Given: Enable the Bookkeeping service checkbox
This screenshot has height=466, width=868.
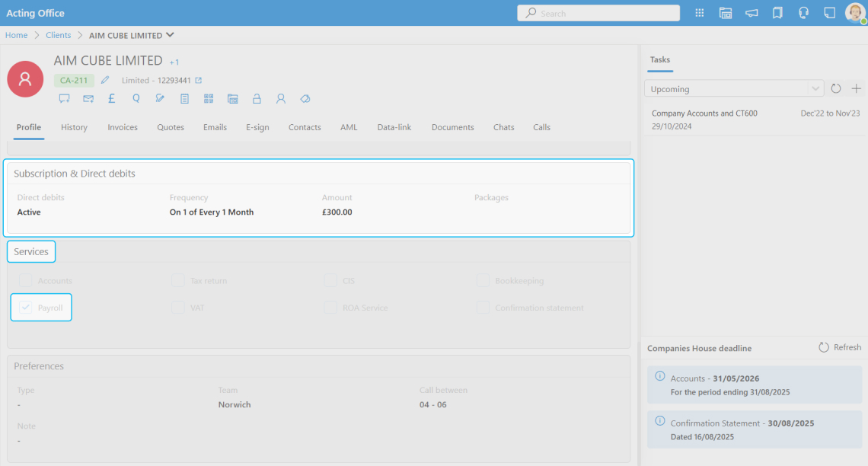Looking at the screenshot, I should pos(483,280).
